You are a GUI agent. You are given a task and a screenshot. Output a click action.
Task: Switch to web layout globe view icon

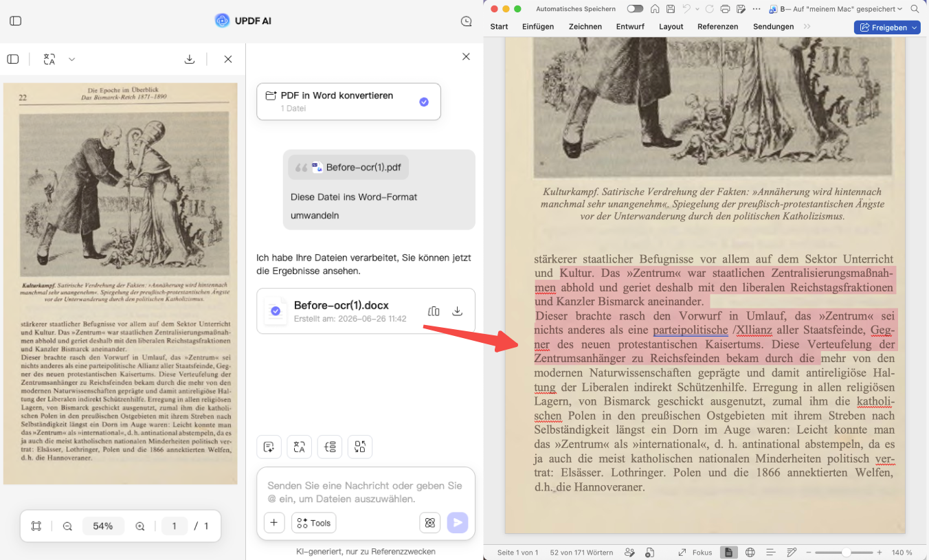750,552
